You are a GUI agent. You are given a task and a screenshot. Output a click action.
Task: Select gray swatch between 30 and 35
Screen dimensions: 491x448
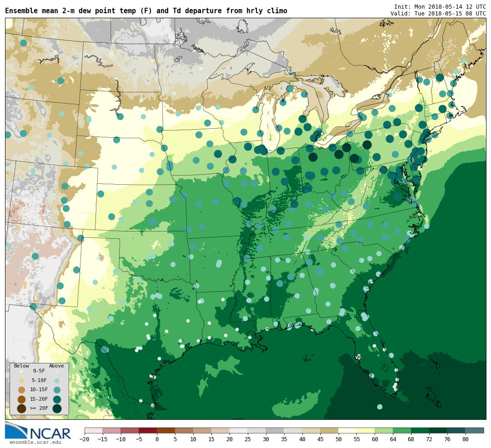click(275, 430)
